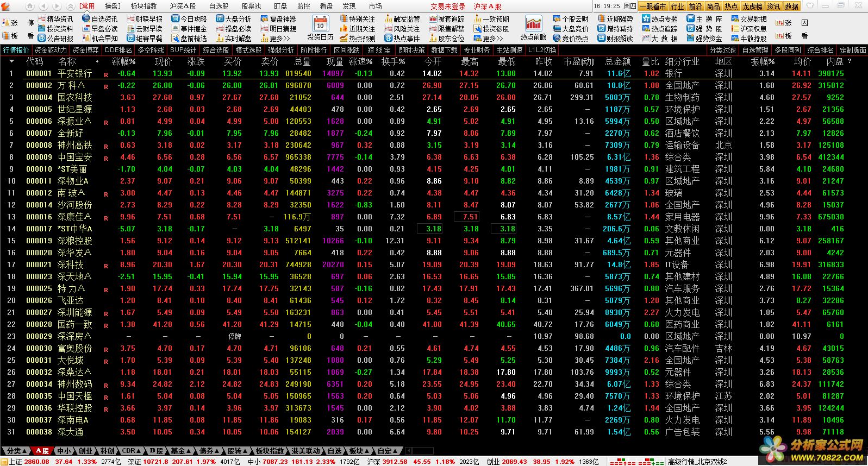Click the 分类过滤 button
Screen dimensions: 868x466
click(x=723, y=50)
